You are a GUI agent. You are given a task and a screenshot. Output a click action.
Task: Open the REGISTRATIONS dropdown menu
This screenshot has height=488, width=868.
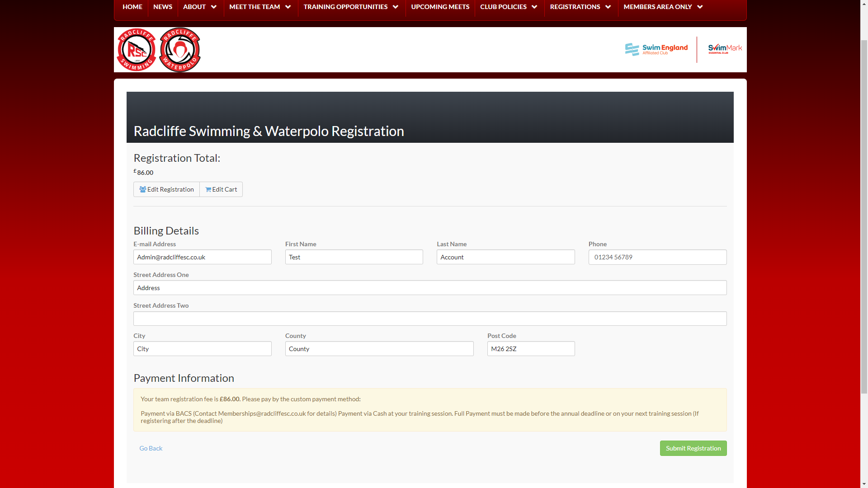pos(580,7)
